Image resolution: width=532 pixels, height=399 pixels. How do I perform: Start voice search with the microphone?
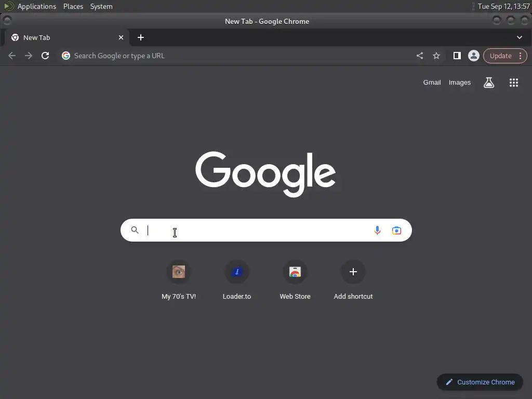(377, 230)
